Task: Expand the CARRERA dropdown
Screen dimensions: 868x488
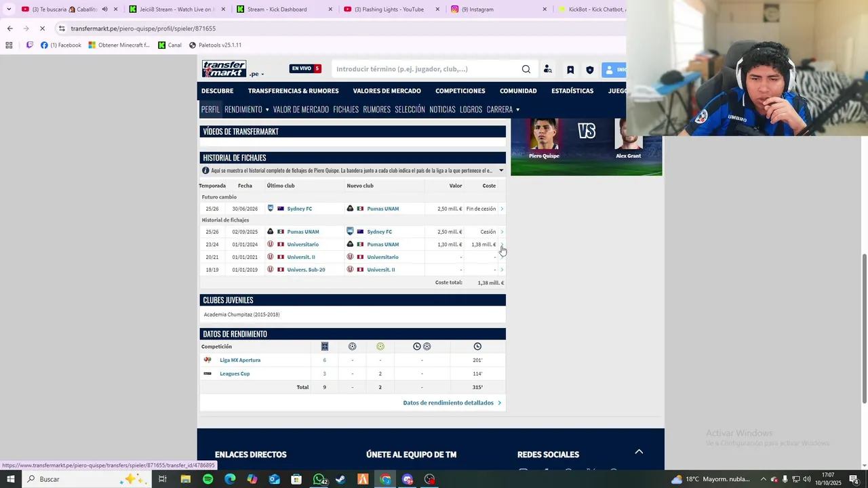Action: (x=503, y=109)
